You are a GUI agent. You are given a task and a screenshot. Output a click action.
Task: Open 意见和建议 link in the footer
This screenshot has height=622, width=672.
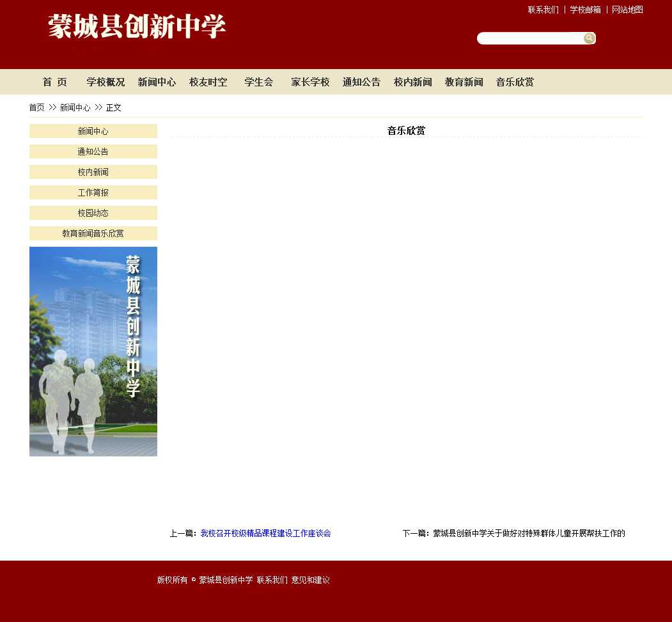pos(311,580)
